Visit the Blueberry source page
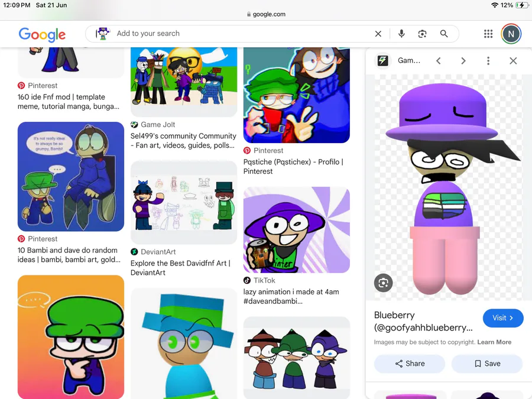Image resolution: width=532 pixels, height=399 pixels. coord(503,318)
